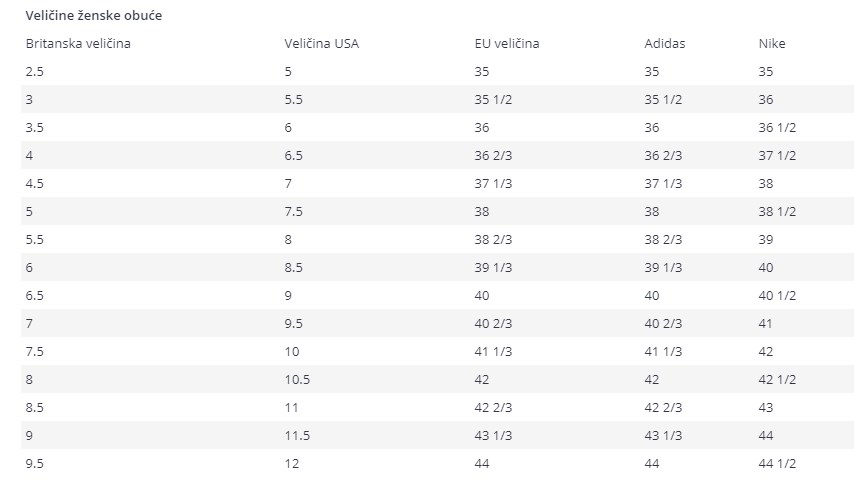854x498 pixels.
Task: Click the 'EU veličina' column header
Action: point(507,44)
